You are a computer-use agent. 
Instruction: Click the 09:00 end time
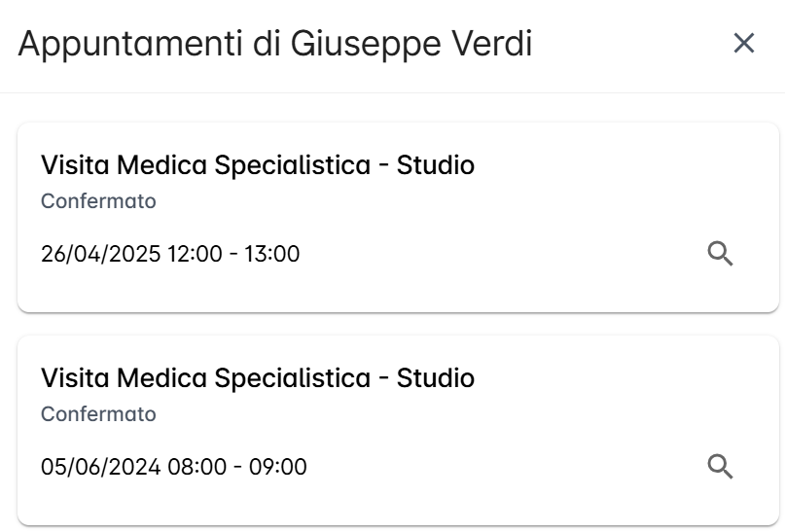[x=278, y=467]
